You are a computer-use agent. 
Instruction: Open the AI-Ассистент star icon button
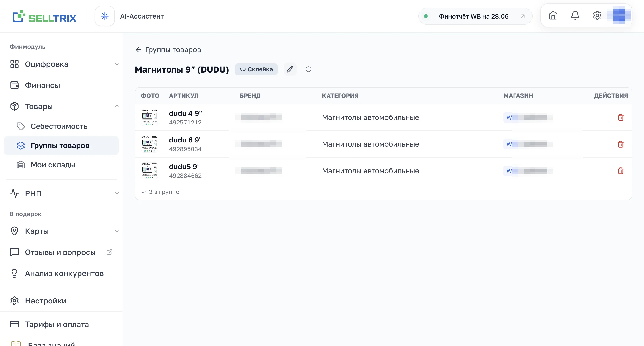coord(105,16)
